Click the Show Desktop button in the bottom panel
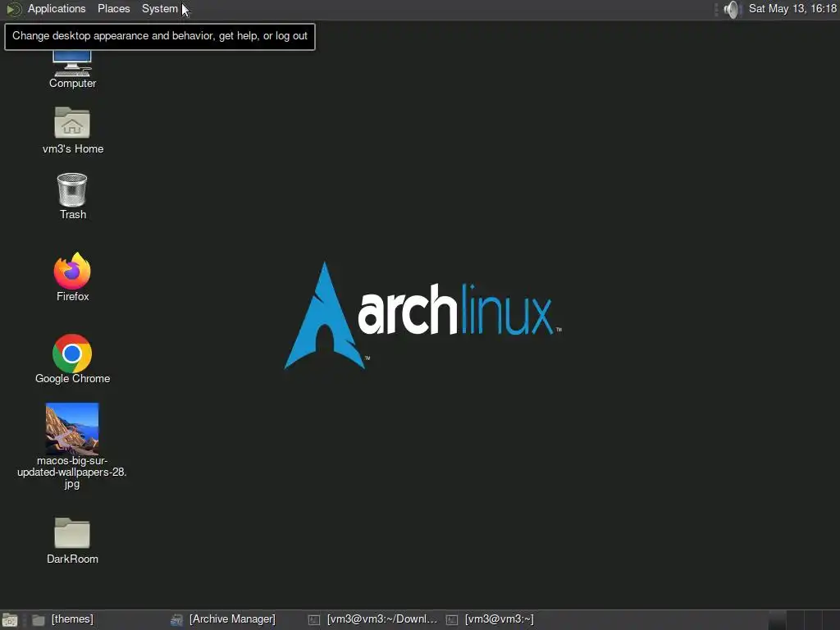The height and width of the screenshot is (630, 840). click(10, 620)
